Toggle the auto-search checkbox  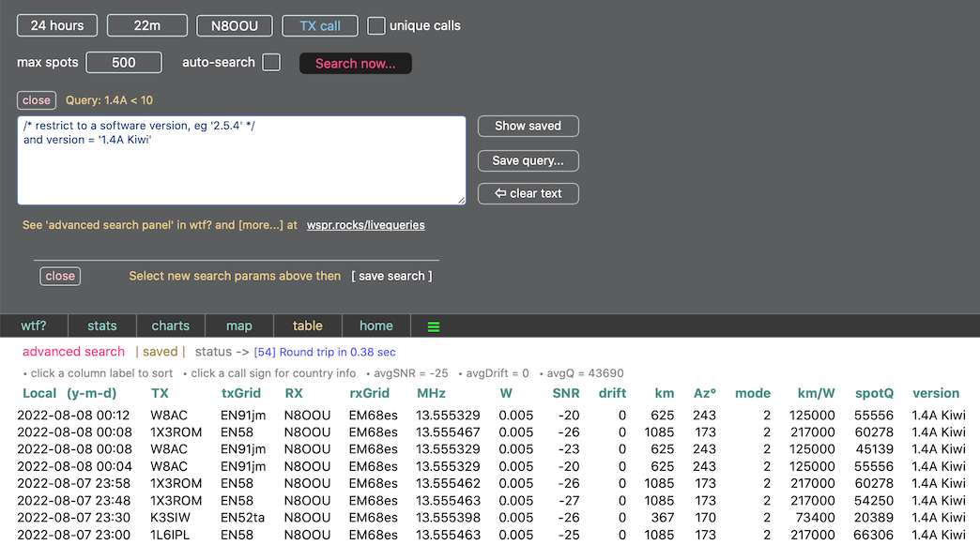click(271, 62)
